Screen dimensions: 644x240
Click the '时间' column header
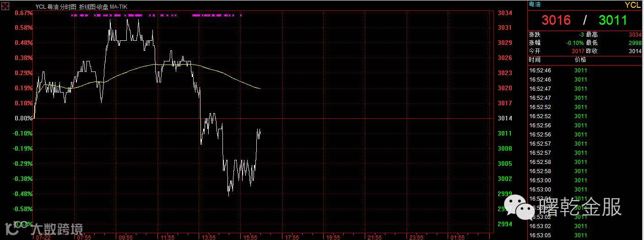(535, 60)
